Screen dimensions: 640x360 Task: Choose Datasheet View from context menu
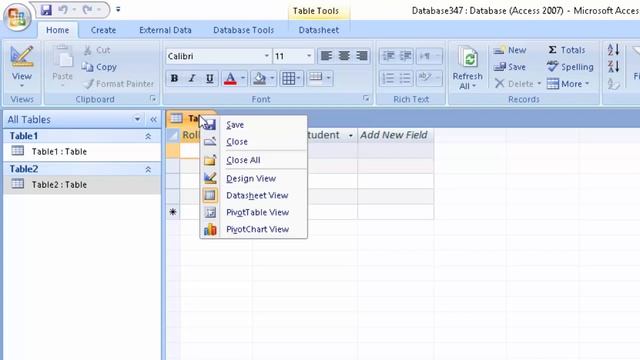point(253,196)
